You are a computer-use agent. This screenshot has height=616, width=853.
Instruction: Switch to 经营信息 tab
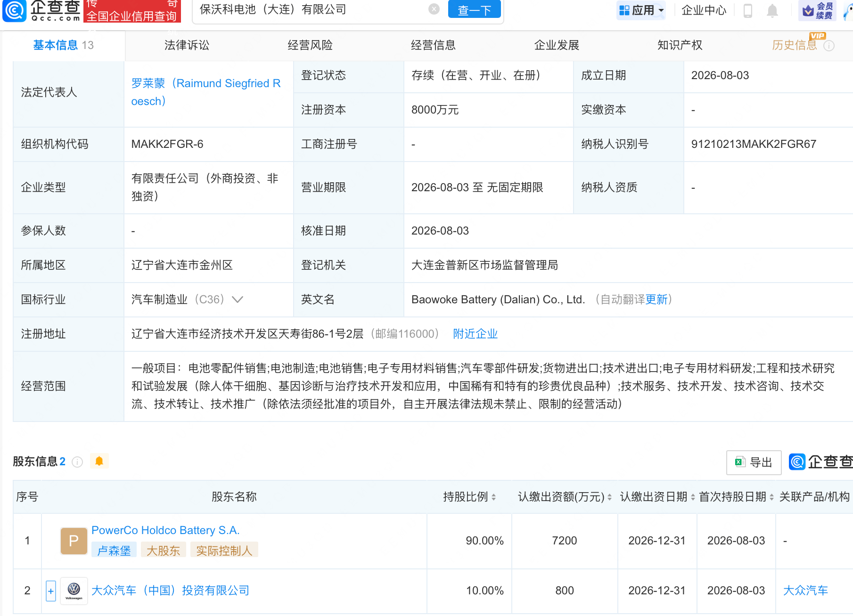click(433, 45)
